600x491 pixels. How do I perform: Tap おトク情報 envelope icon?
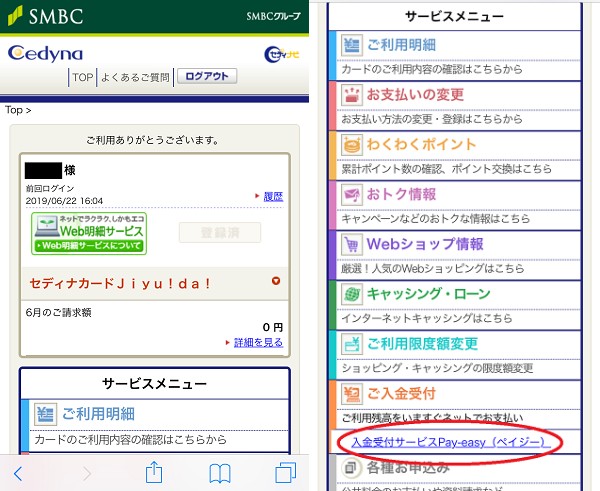[x=352, y=194]
